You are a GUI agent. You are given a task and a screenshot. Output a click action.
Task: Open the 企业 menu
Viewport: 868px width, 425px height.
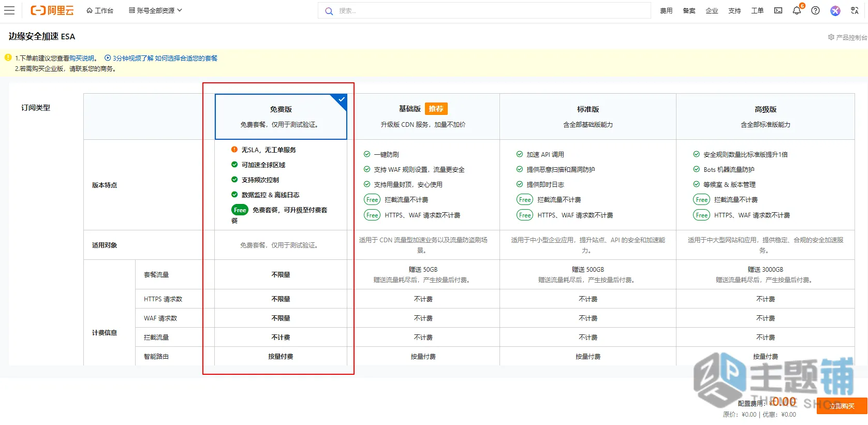[x=712, y=10]
